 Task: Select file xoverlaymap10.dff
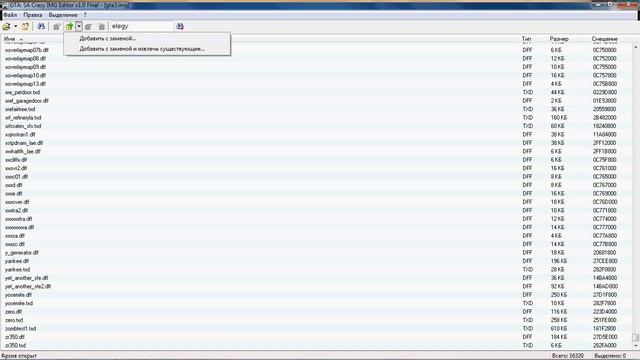tap(25, 76)
